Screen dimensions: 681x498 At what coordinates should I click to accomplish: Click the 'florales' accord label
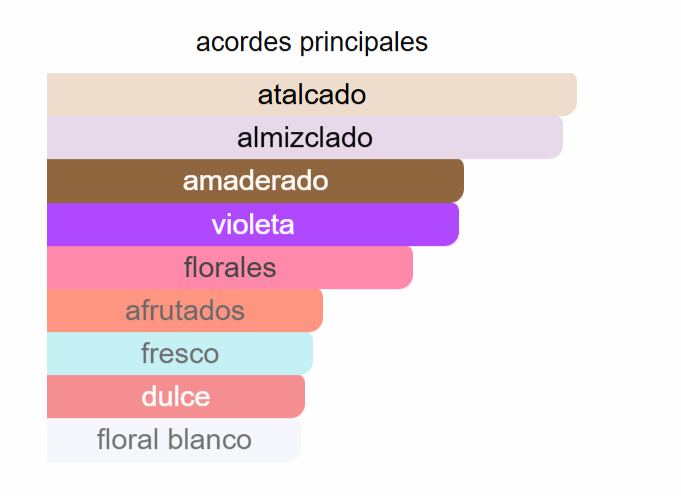click(230, 267)
